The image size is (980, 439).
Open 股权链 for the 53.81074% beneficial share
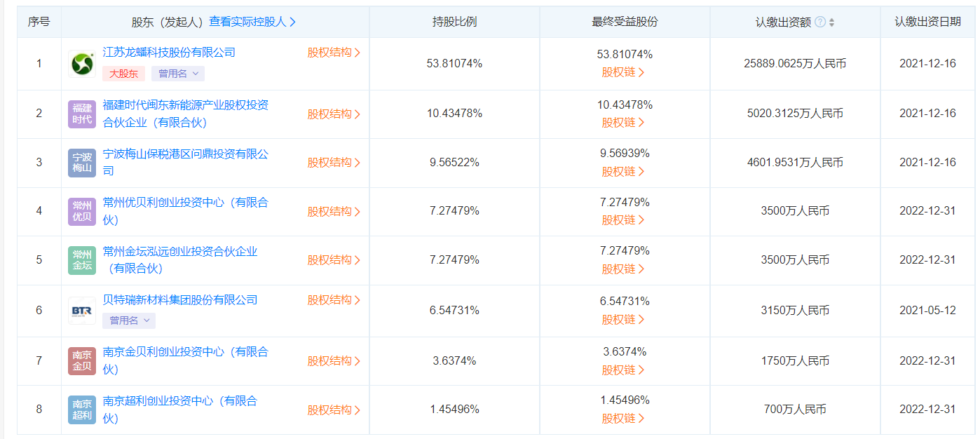(623, 72)
